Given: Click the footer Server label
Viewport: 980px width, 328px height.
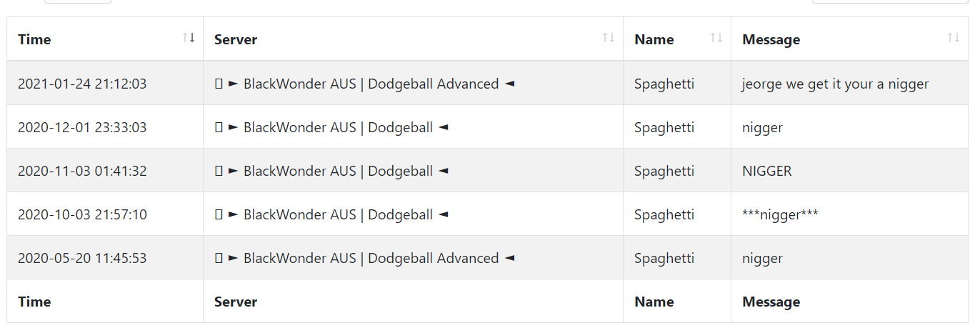Looking at the screenshot, I should [x=236, y=302].
